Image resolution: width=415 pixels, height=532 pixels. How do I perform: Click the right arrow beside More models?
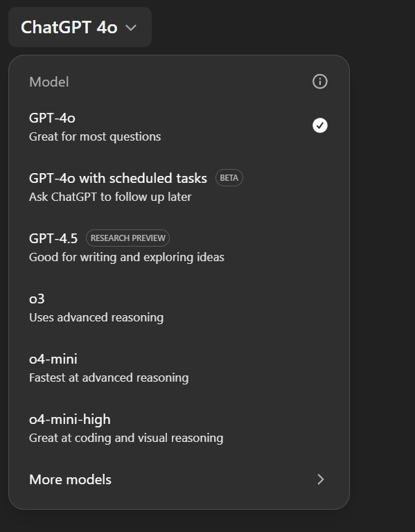(320, 479)
